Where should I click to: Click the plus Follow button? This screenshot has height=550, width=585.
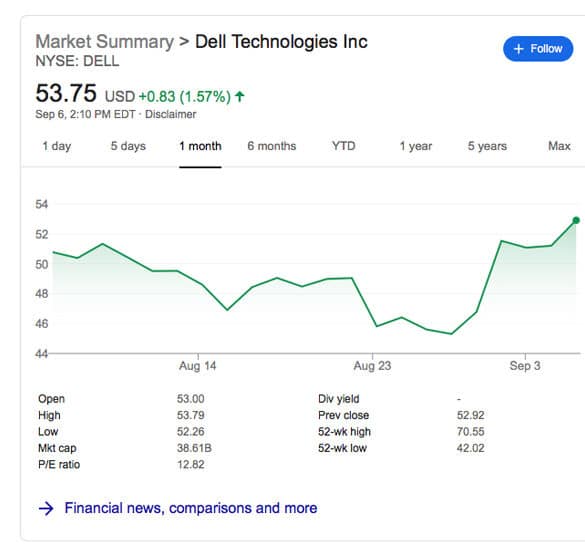point(538,49)
